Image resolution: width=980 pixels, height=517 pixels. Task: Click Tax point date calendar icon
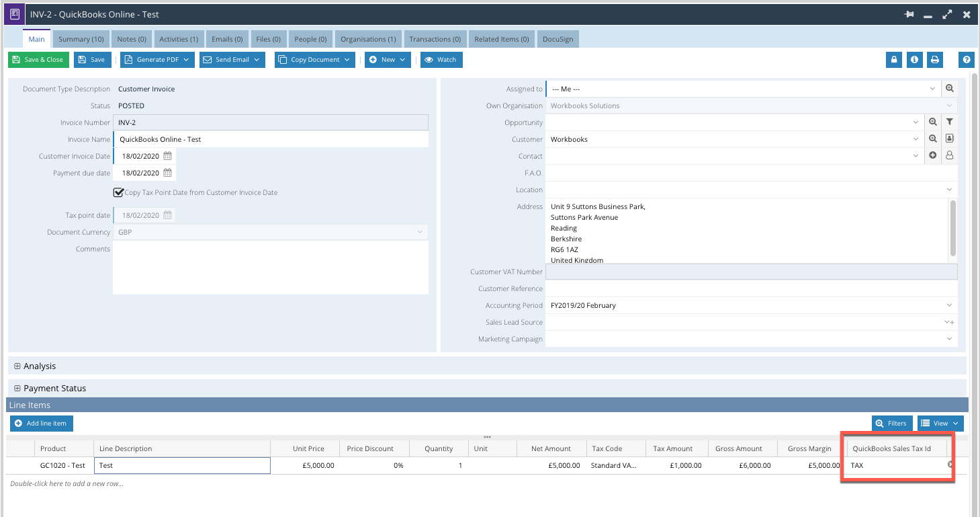(x=168, y=215)
